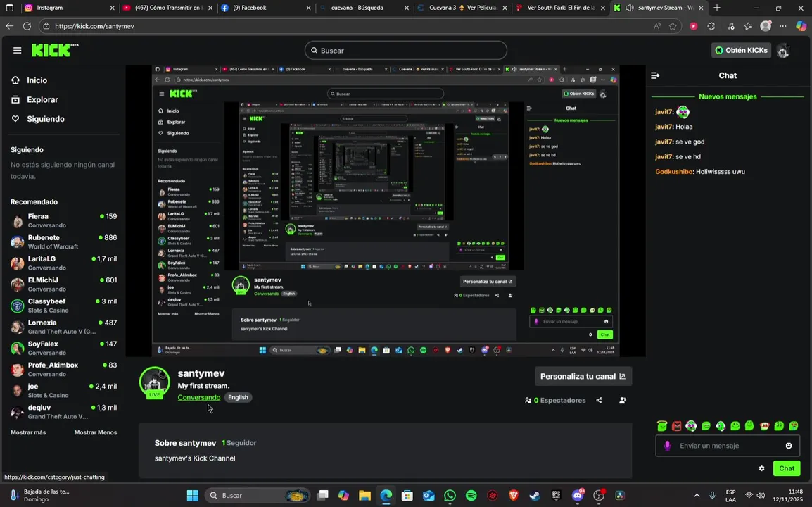This screenshot has height=507, width=812.
Task: Open recommended channel Classybeef
Action: (x=64, y=306)
